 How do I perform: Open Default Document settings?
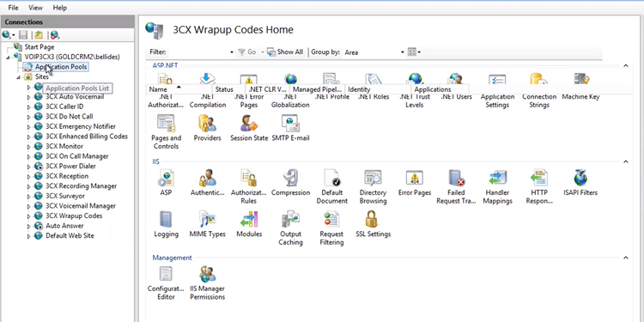[331, 187]
